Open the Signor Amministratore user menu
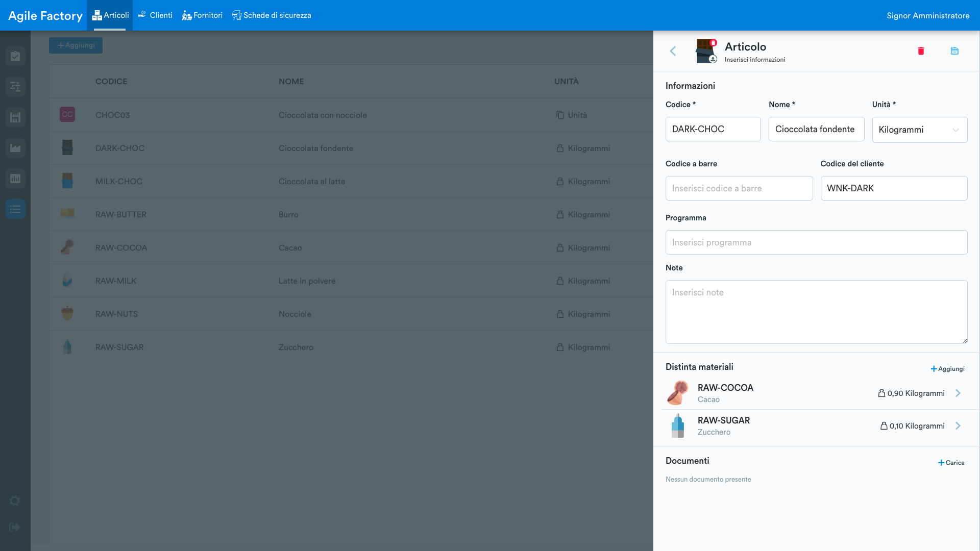Screen dimensions: 980x551 point(928,16)
